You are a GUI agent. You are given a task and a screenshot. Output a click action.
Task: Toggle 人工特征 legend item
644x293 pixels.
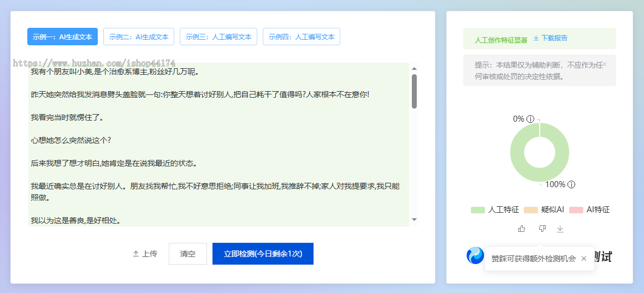[495, 210]
